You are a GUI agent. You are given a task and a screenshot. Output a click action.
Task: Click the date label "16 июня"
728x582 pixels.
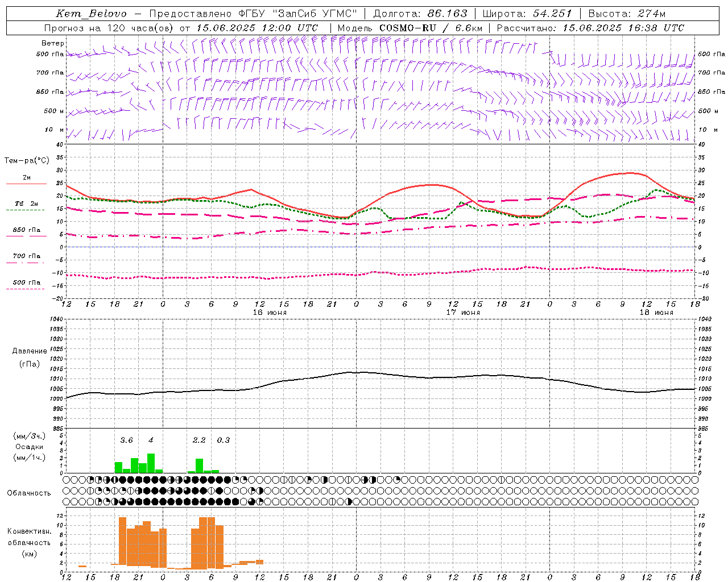270,313
